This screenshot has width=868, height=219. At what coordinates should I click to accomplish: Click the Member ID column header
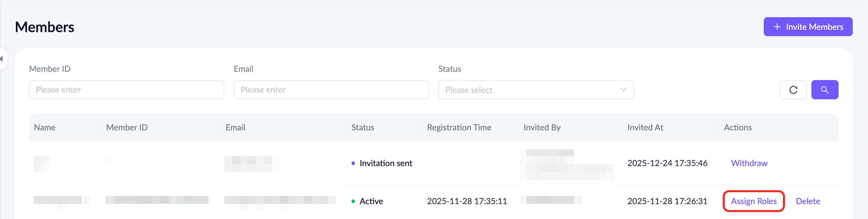pyautogui.click(x=127, y=127)
